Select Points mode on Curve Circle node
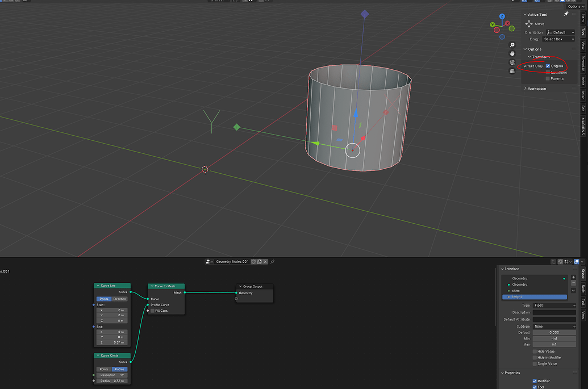 [104, 369]
